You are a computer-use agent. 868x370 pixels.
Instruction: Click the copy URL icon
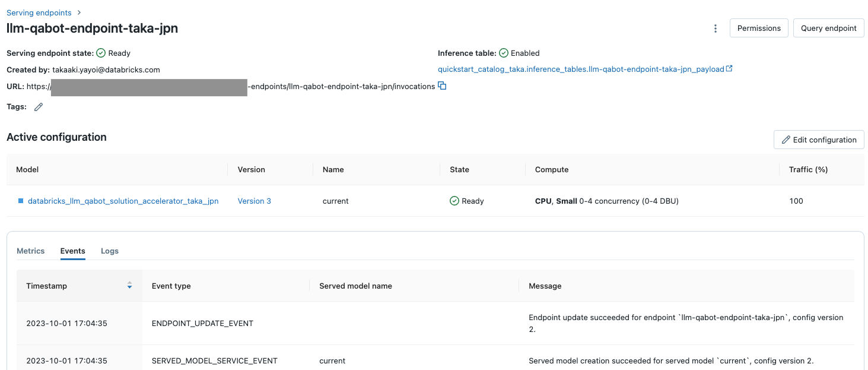tap(442, 86)
